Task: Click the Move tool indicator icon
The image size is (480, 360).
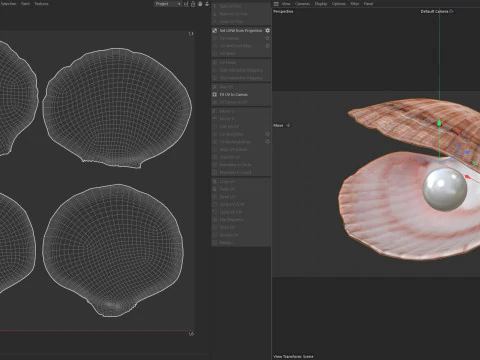Action: pyautogui.click(x=288, y=125)
